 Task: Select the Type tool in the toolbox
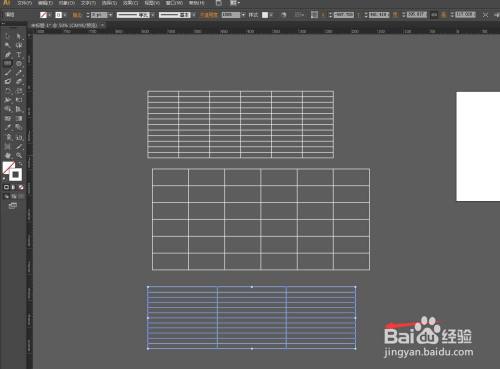[19, 55]
